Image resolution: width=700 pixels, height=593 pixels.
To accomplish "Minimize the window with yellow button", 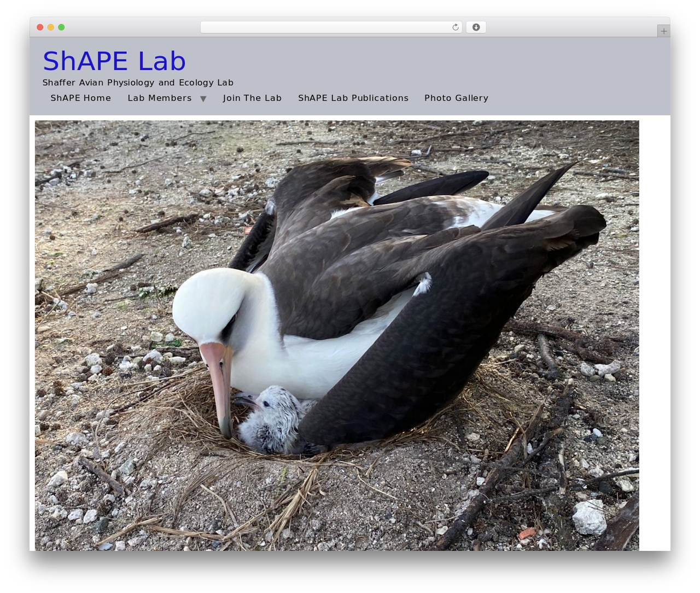I will [51, 27].
